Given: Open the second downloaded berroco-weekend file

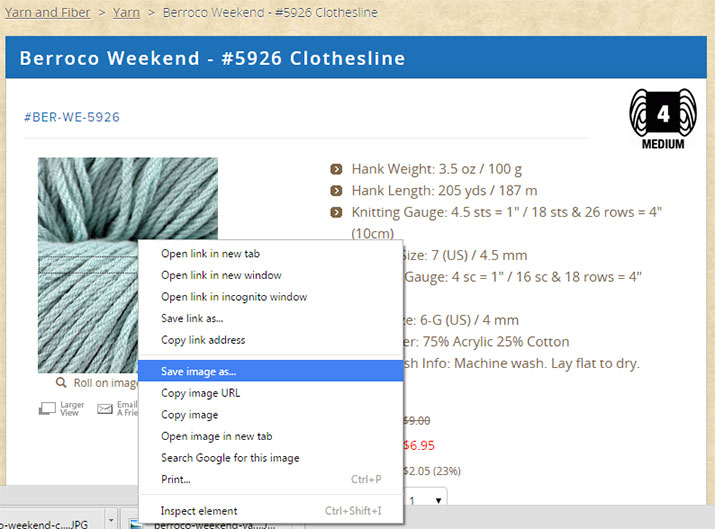Looking at the screenshot, I should [x=214, y=524].
